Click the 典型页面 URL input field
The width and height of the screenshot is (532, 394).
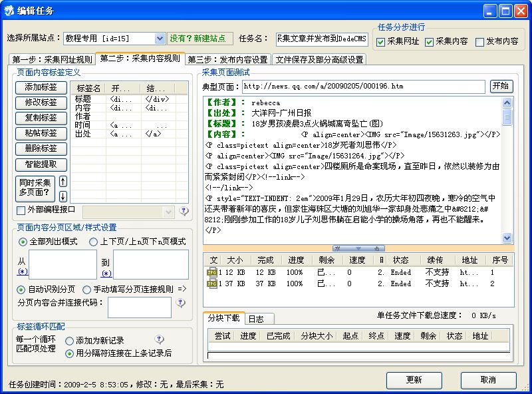(362, 87)
